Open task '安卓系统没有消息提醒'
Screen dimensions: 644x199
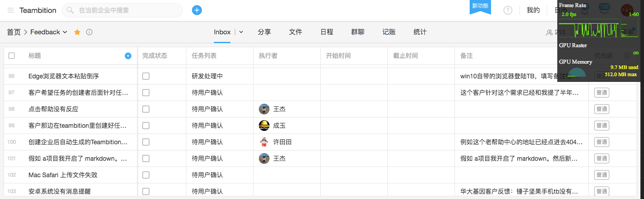pos(60,191)
